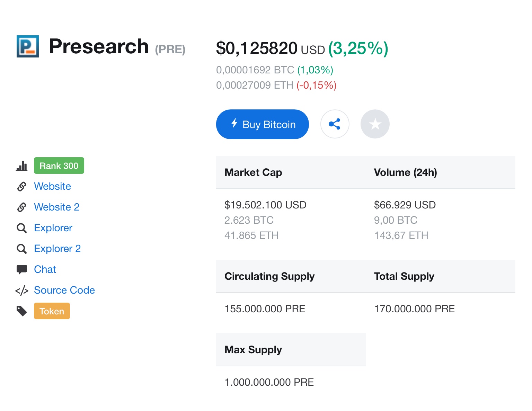532x411 pixels.
Task: Click the $0,125820 USD price
Action: tap(271, 48)
